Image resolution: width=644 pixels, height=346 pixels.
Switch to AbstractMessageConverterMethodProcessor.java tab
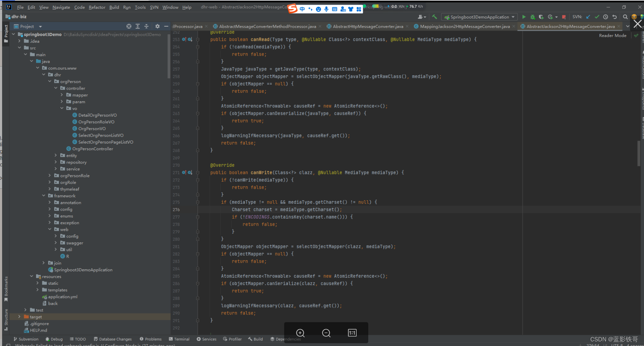coord(268,26)
